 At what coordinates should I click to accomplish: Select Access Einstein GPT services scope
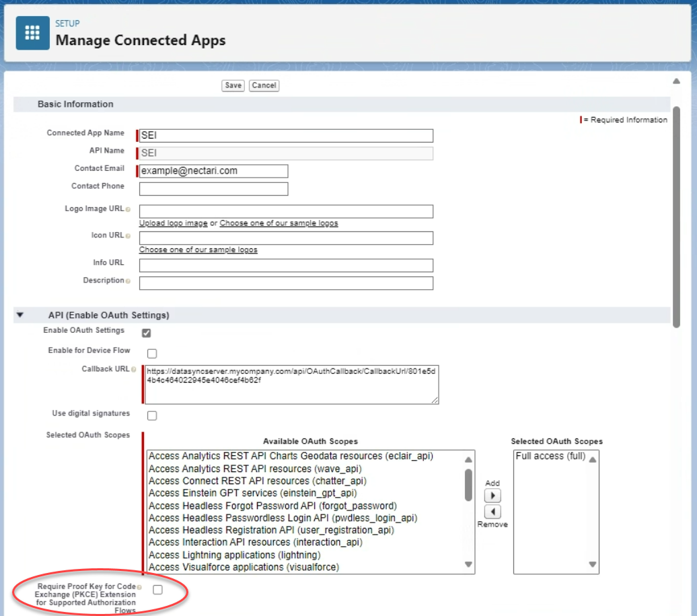click(x=252, y=493)
